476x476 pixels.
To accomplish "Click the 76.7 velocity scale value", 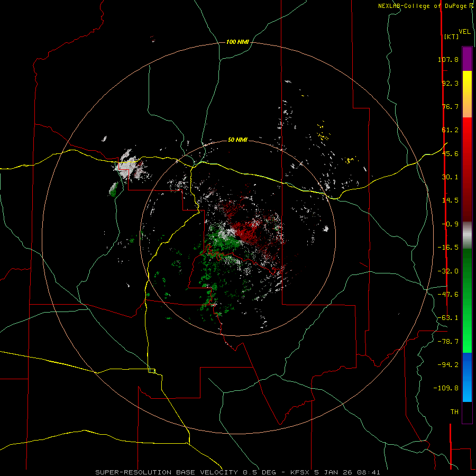I will 450,106.
